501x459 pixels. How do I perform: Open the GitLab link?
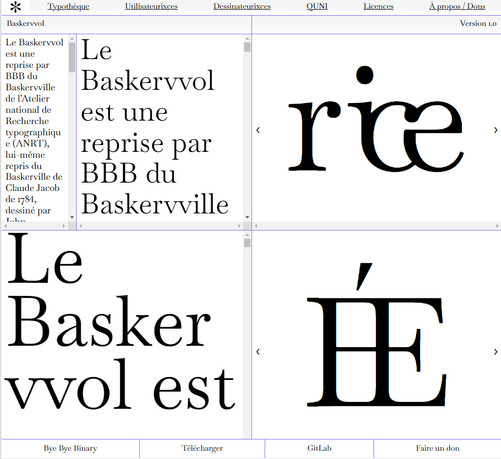click(319, 448)
